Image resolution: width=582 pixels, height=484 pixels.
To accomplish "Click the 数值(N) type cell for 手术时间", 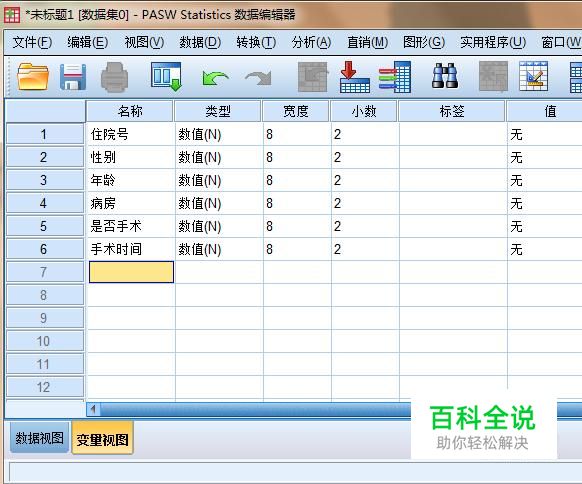I will 219,249.
